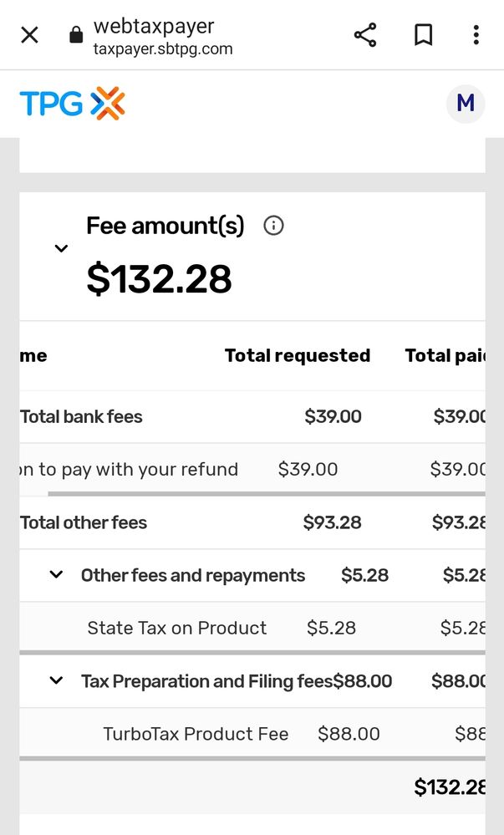Open the M profile avatar
The height and width of the screenshot is (835, 504).
[465, 104]
